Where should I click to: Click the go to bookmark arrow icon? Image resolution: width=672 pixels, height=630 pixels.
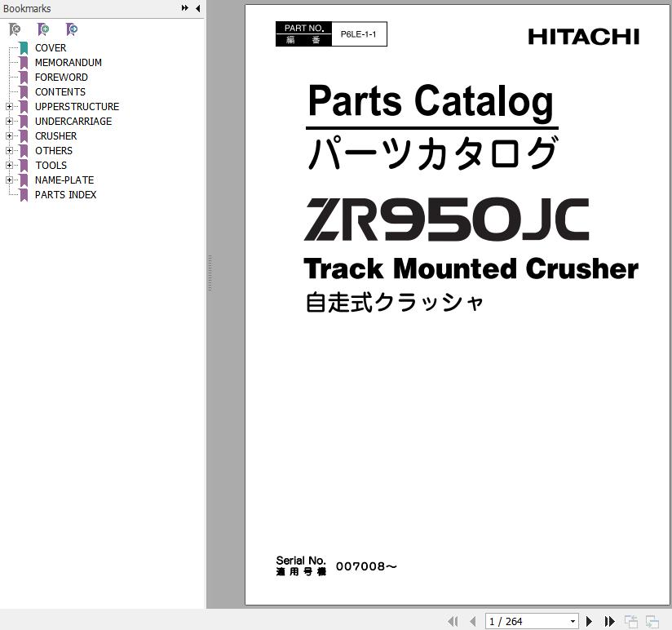(72, 29)
